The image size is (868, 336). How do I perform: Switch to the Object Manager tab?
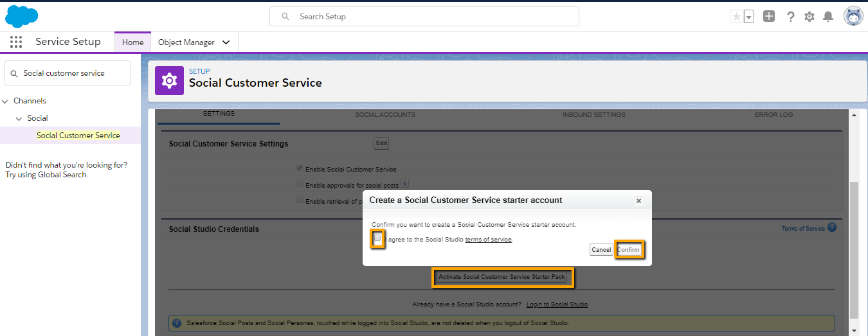[186, 42]
